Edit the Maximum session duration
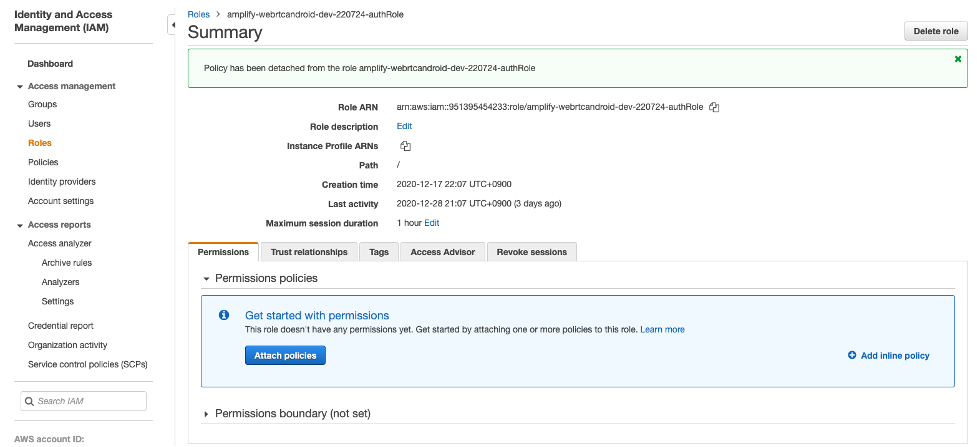The image size is (977, 447). (x=432, y=223)
